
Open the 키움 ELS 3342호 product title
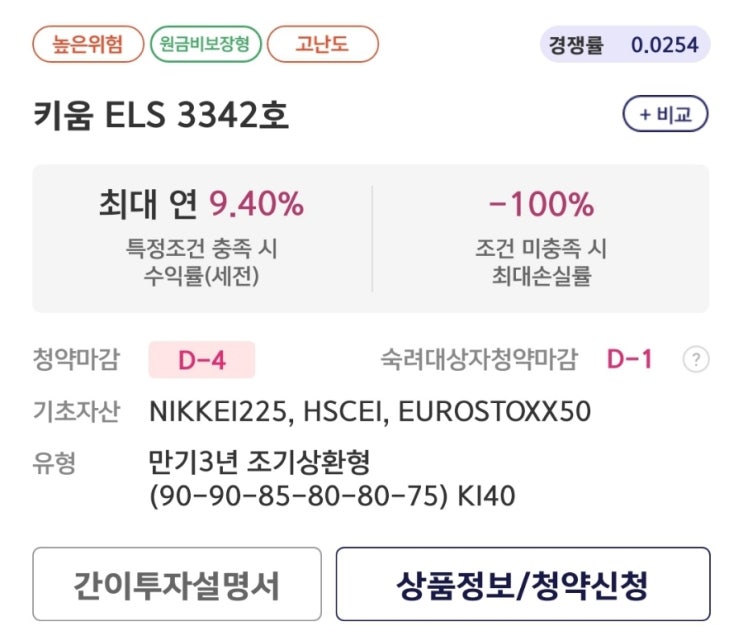[x=161, y=115]
